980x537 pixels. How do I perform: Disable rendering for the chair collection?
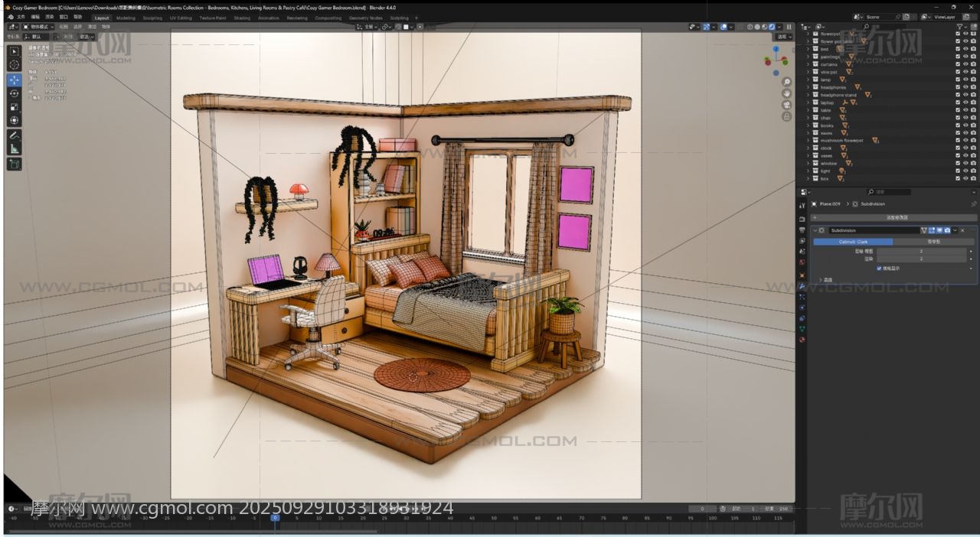[x=972, y=118]
